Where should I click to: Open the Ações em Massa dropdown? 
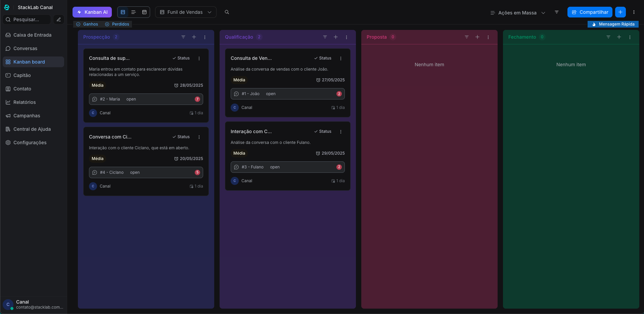tap(517, 13)
